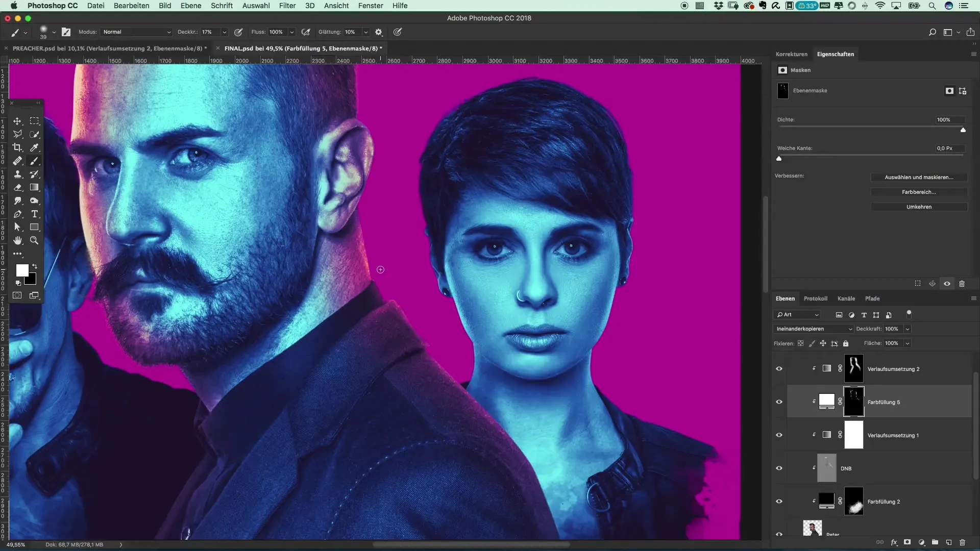
Task: Open the Deckkr. opacity dropdown arrow
Action: coord(224,32)
